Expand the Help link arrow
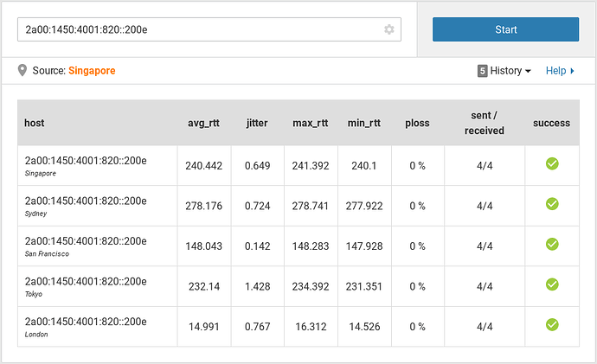The image size is (597, 364). point(572,71)
